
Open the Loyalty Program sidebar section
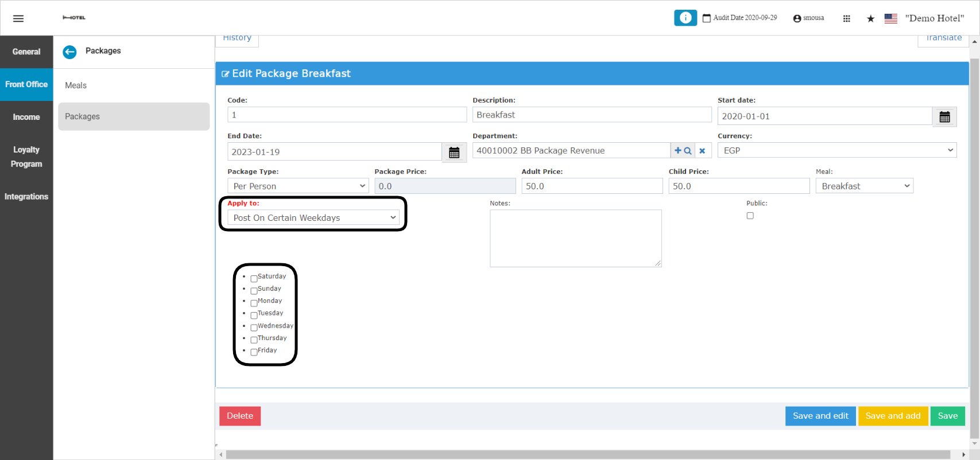[26, 157]
